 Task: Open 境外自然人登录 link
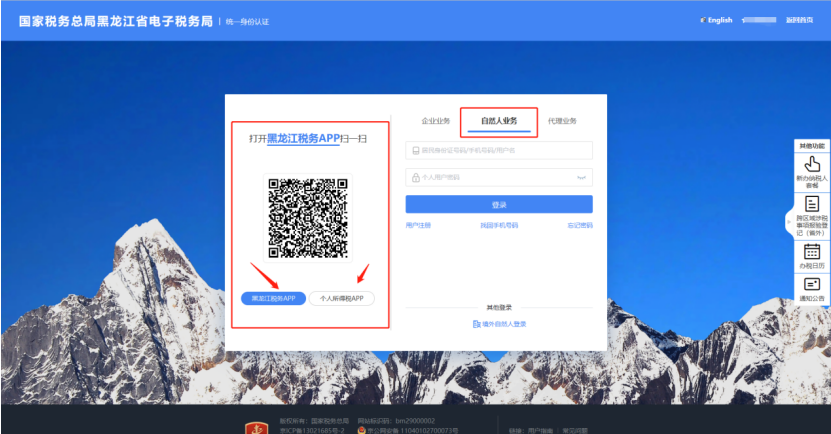coord(504,324)
